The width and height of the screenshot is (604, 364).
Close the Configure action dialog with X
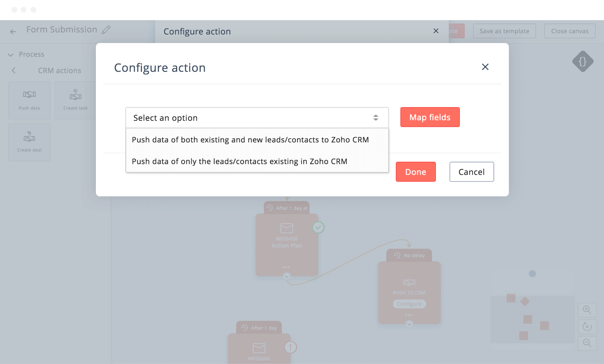pyautogui.click(x=485, y=67)
